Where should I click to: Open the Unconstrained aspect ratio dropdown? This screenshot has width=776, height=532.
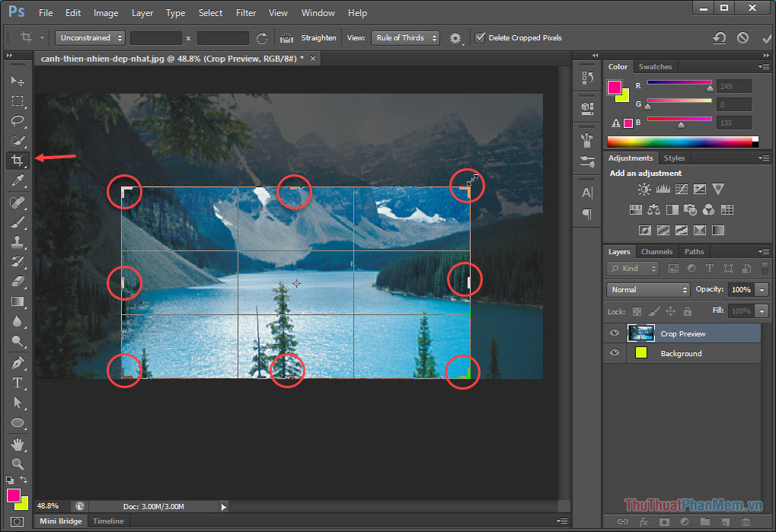89,37
